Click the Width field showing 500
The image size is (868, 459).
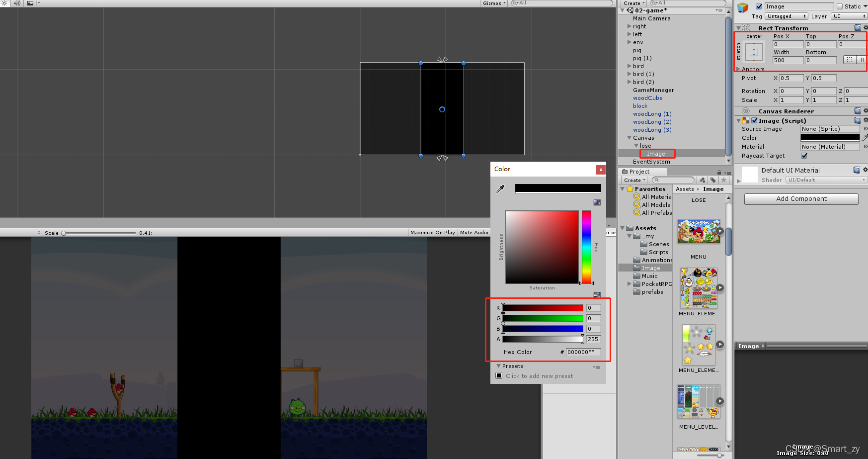pyautogui.click(x=788, y=60)
